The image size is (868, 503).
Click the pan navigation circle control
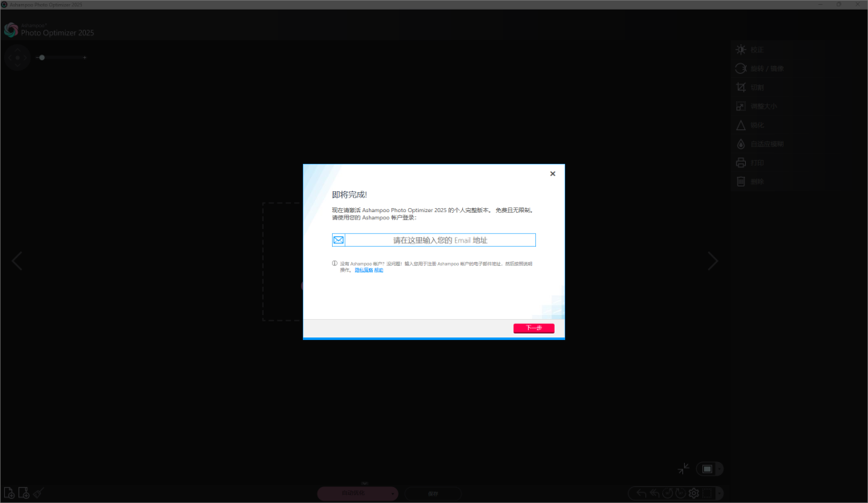[x=18, y=58]
